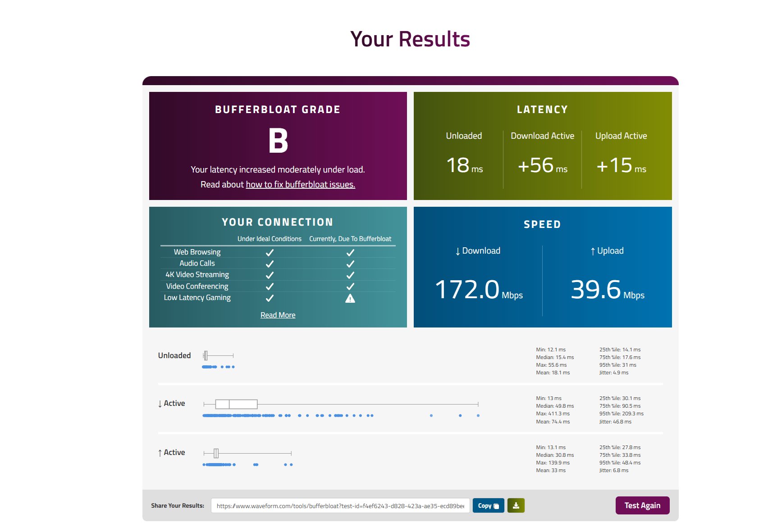
Task: Click the download arrow in the Speed panel
Action: pyautogui.click(x=457, y=250)
